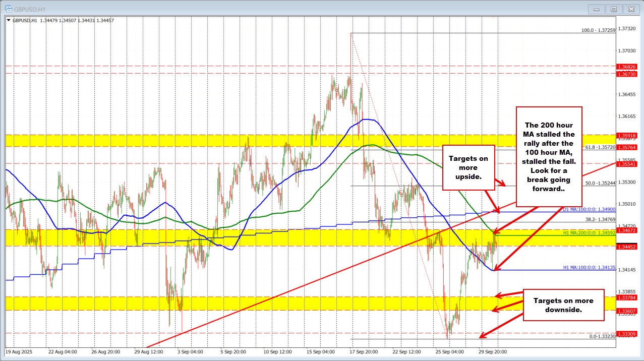The image size is (644, 361).
Task: Click the Targets on more downside text box
Action: [x=563, y=305]
